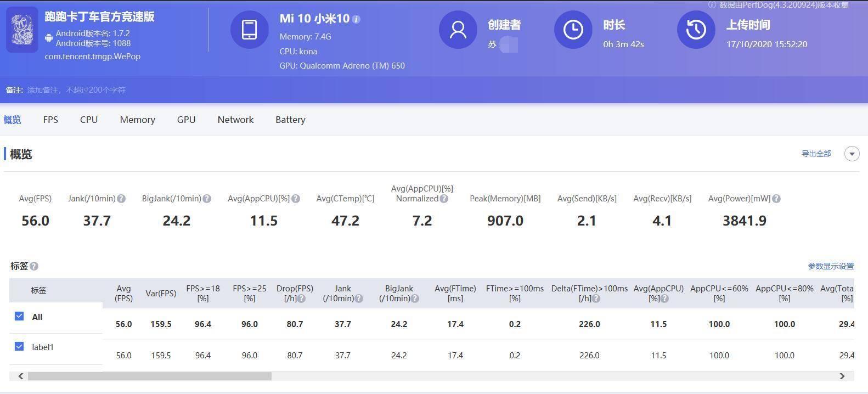Click the Avg(Recv) value 4.1
Viewport: 868px width, 394px height.
coord(662,221)
